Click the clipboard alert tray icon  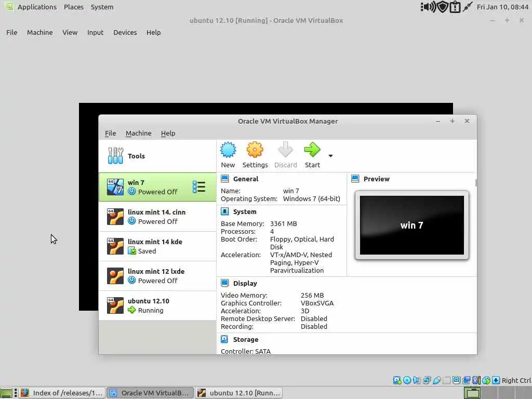click(455, 7)
